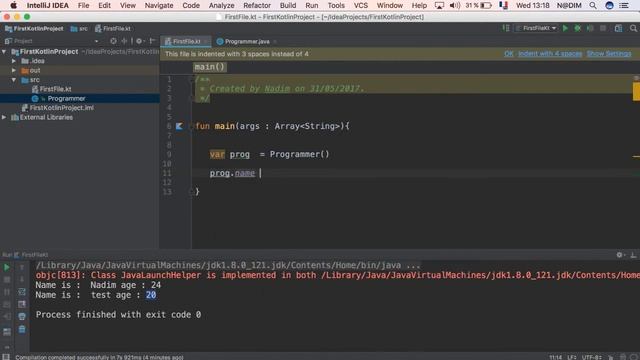Print the Run console output
Image resolution: width=640 pixels, height=360 pixels.
(22, 316)
